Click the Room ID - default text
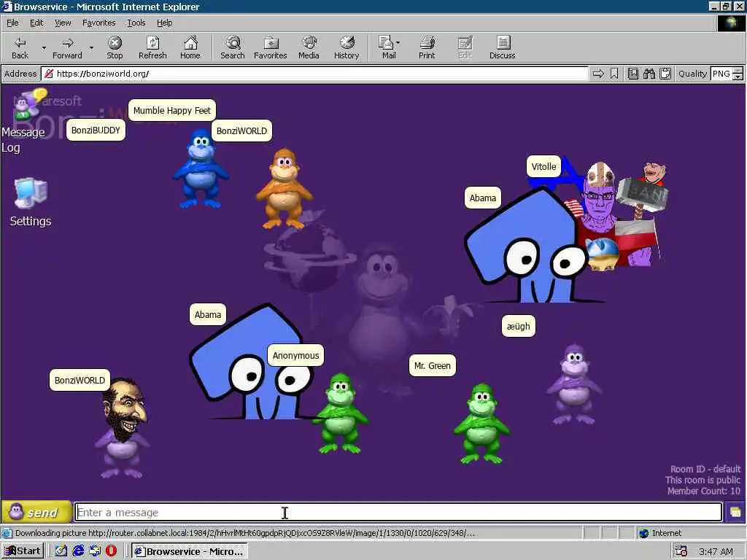The image size is (747, 560). [705, 469]
